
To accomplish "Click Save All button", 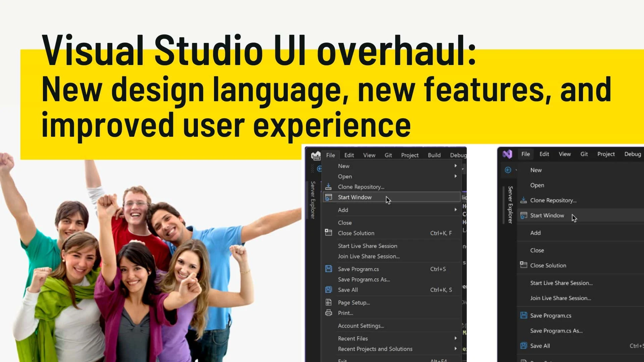I will coord(348,290).
